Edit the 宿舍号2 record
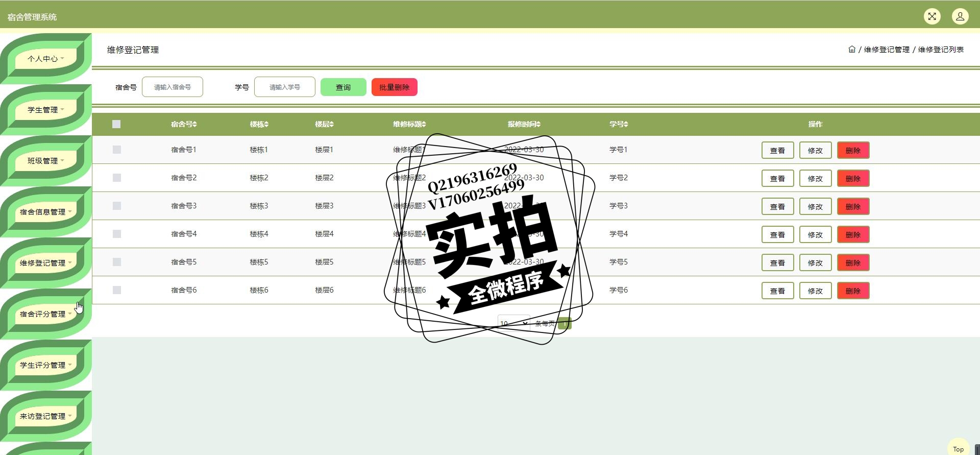The image size is (980, 455). pos(815,179)
